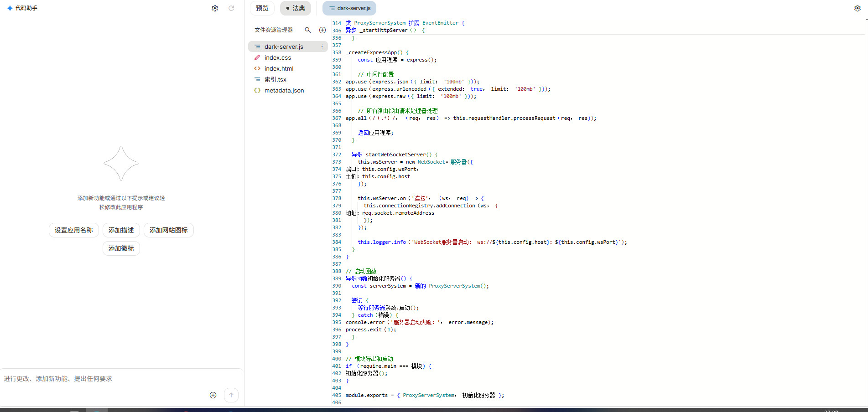
Task: Click the refresh icon in assistant header
Action: 231,8
